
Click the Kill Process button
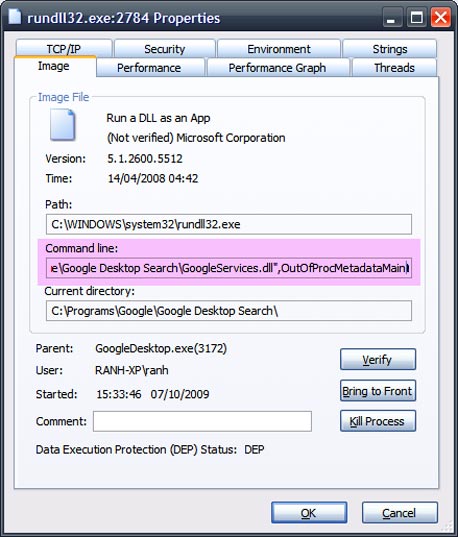click(378, 421)
